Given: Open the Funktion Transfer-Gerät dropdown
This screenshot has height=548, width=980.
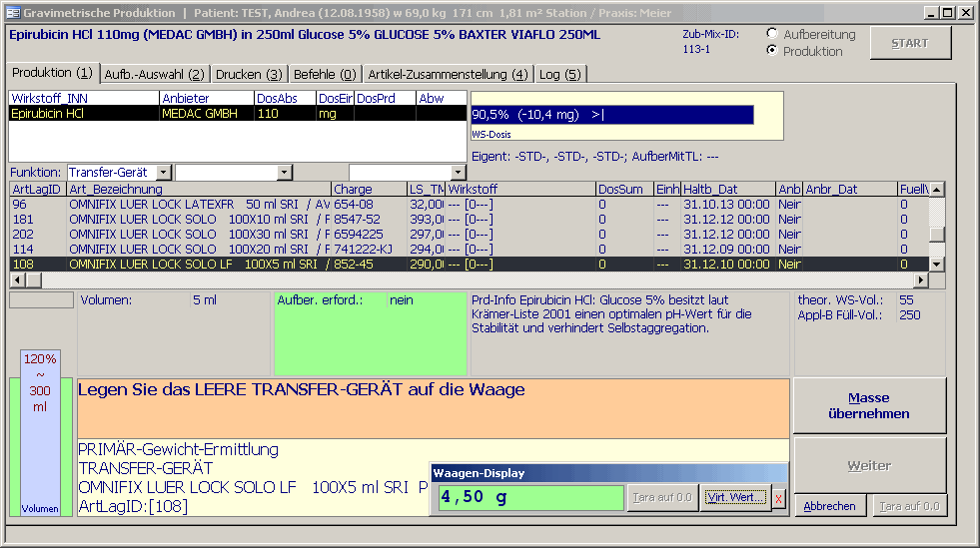Looking at the screenshot, I should coord(164,173).
